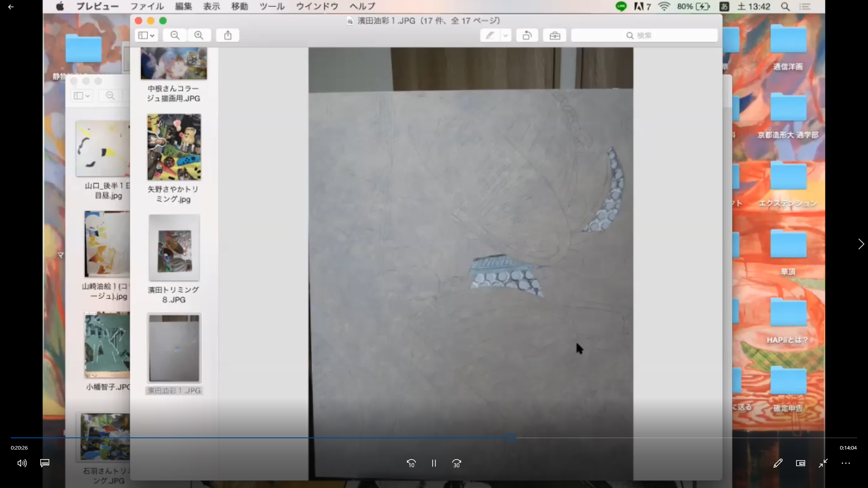Image resolution: width=868 pixels, height=488 pixels.
Task: Skip back 10 seconds in video
Action: coord(411,463)
